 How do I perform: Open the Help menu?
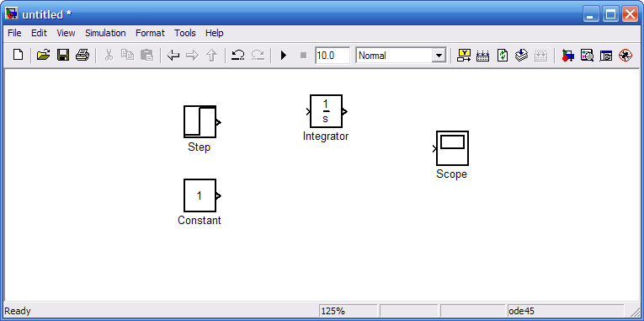click(x=215, y=33)
